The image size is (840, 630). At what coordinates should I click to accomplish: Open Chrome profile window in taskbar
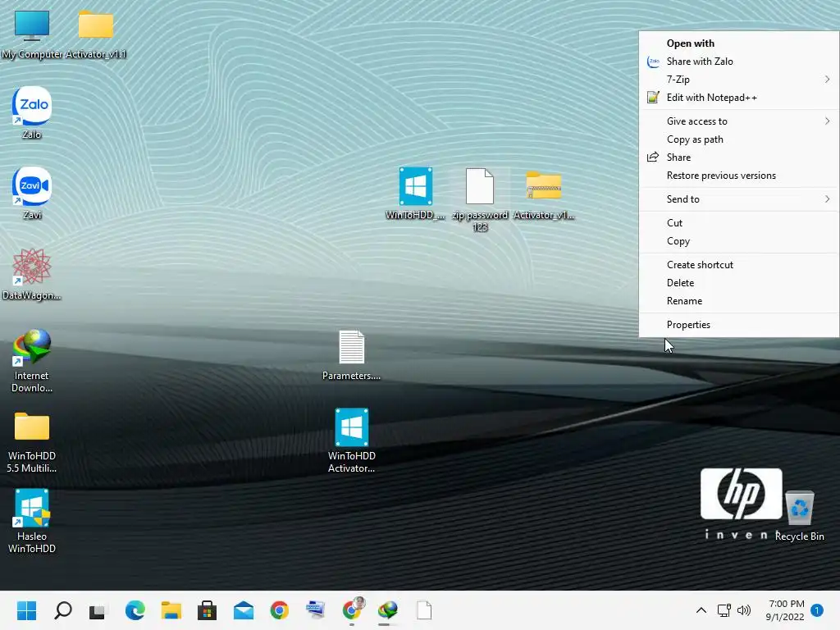click(x=352, y=610)
